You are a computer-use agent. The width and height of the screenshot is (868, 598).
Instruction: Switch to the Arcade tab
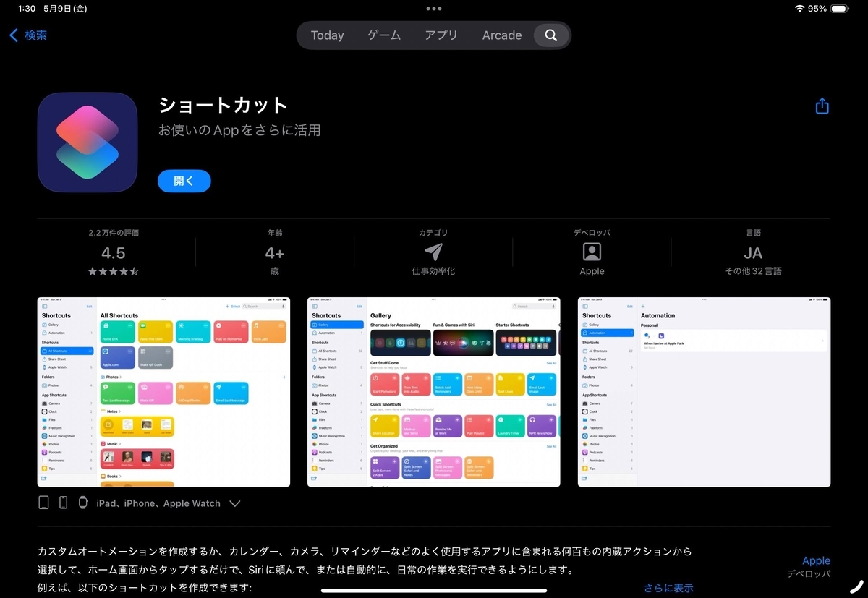(502, 35)
